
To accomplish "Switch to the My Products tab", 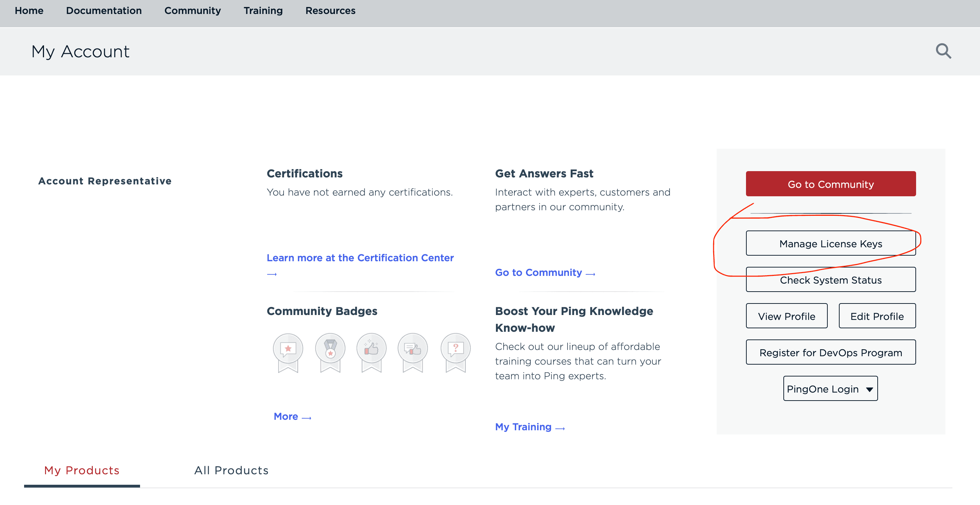I will pos(82,470).
